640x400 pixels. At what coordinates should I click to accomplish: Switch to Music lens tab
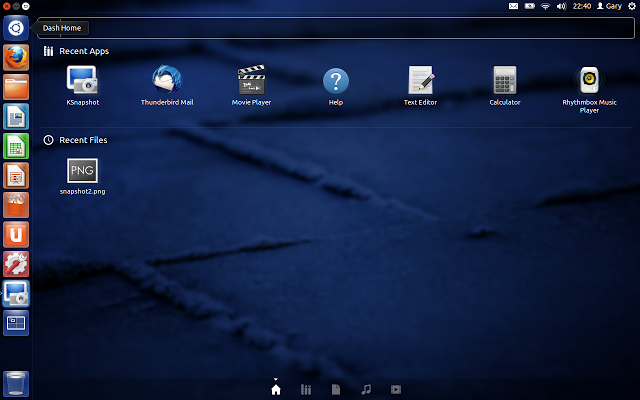pyautogui.click(x=366, y=390)
